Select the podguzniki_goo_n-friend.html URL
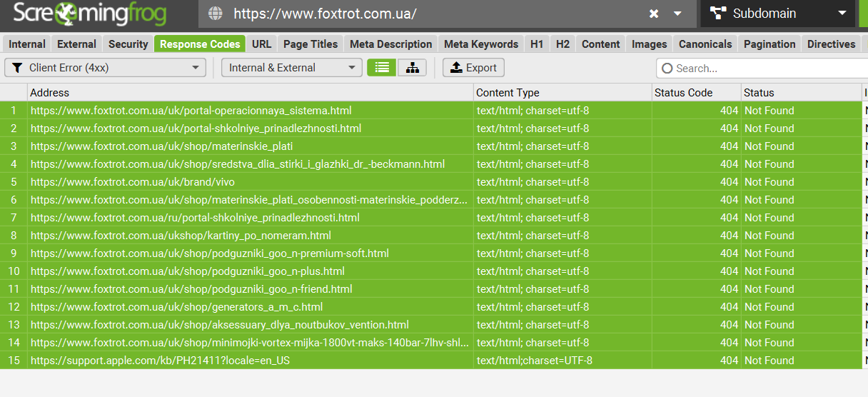868x397 pixels. pos(191,289)
